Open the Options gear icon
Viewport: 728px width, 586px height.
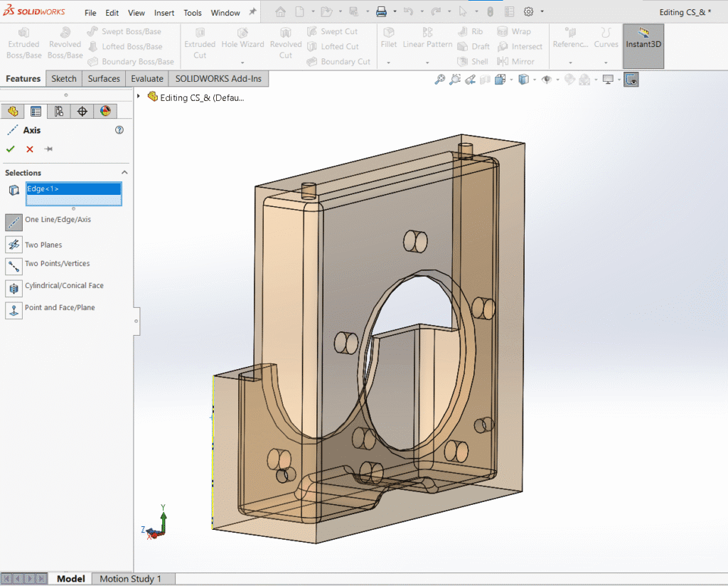click(x=528, y=12)
